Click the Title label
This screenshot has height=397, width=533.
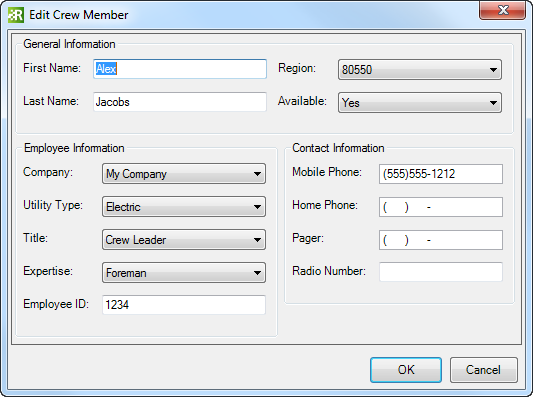pos(35,238)
